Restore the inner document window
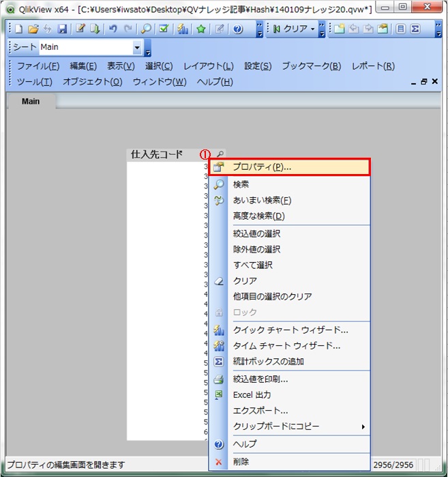Image resolution: width=448 pixels, height=477 pixels. tap(423, 81)
